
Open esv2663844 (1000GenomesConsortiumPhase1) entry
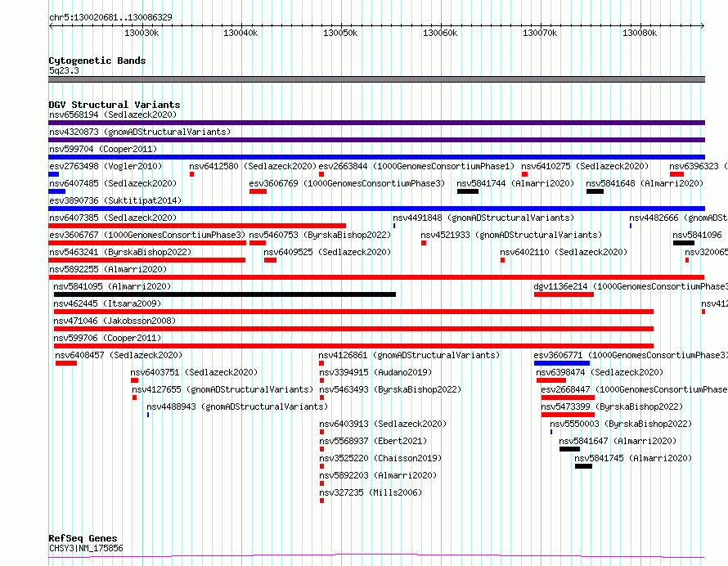click(416, 166)
